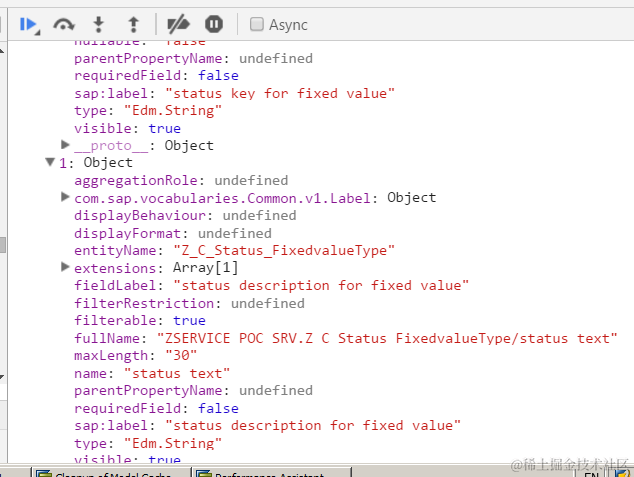Select parentPropertyName: undefined row at top
This screenshot has height=477, width=634.
click(x=193, y=58)
